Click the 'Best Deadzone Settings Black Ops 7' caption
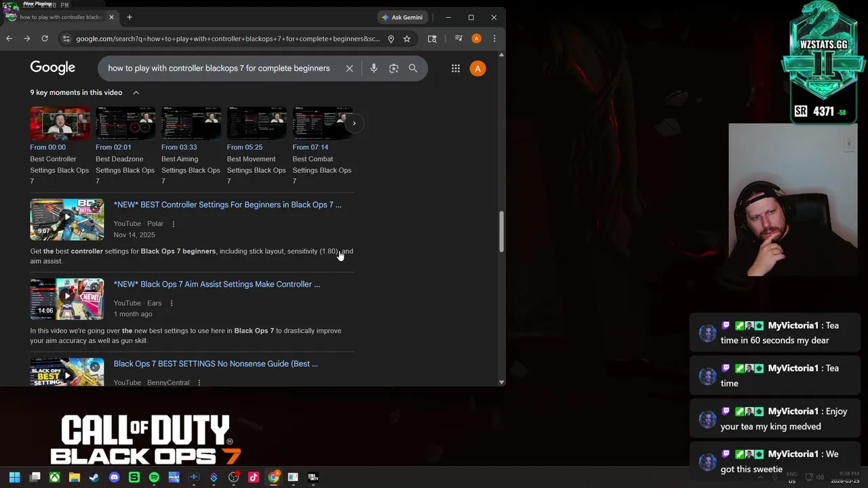868x488 pixels. point(125,170)
